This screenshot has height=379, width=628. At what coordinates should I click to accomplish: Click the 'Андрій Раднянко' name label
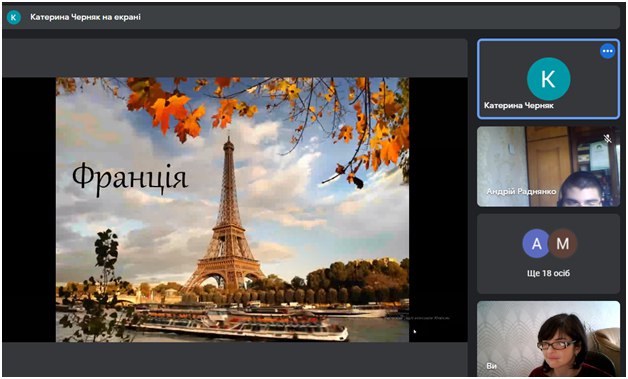521,192
